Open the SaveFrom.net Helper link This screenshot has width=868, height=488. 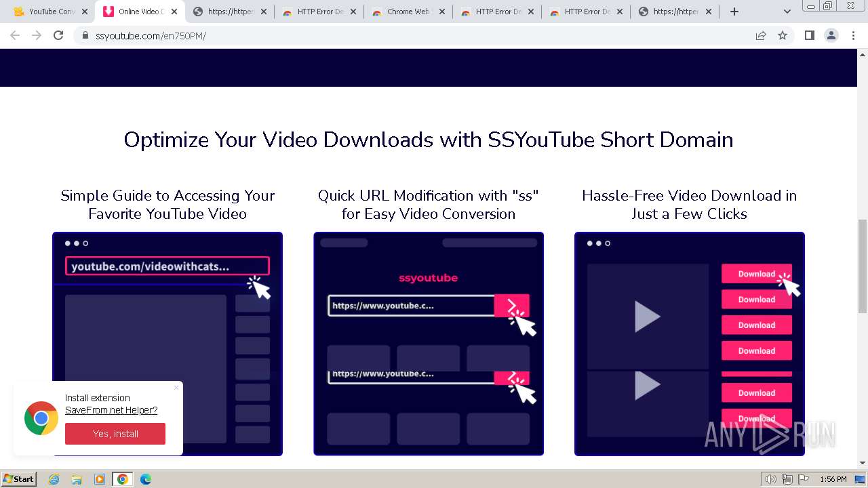click(111, 410)
